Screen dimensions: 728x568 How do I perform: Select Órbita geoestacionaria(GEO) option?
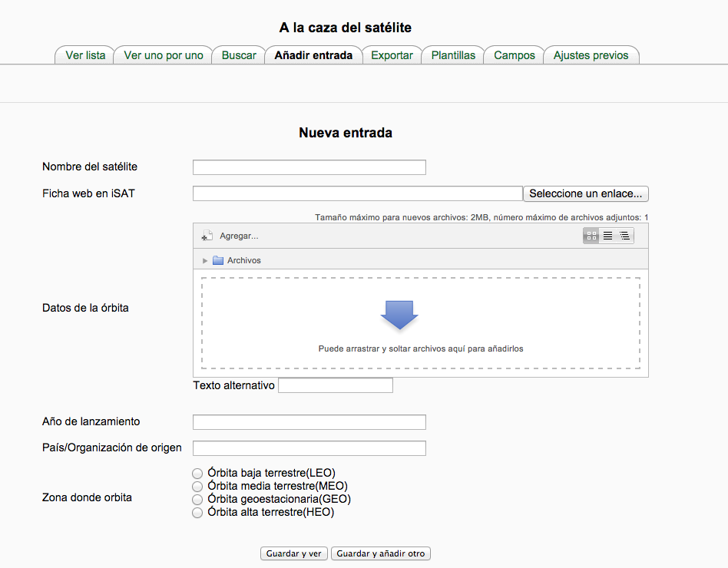coord(197,500)
